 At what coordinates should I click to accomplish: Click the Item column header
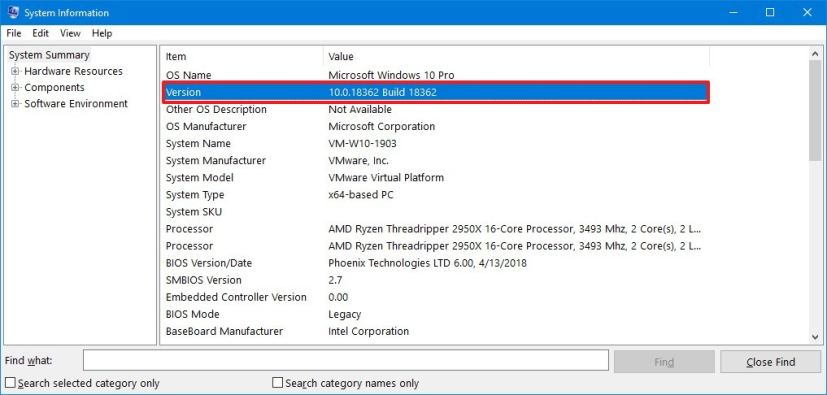(243, 56)
